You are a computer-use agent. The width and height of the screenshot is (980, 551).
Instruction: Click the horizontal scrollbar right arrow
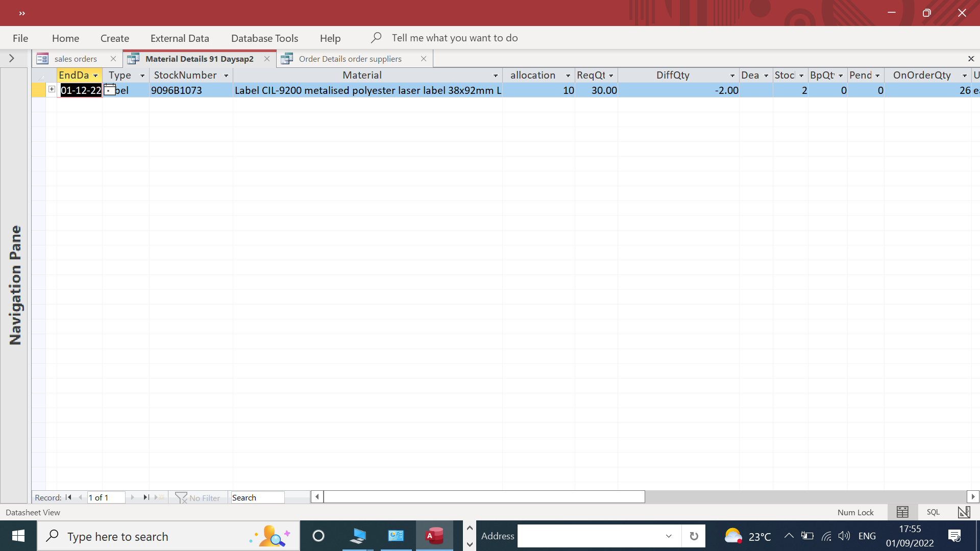click(973, 497)
